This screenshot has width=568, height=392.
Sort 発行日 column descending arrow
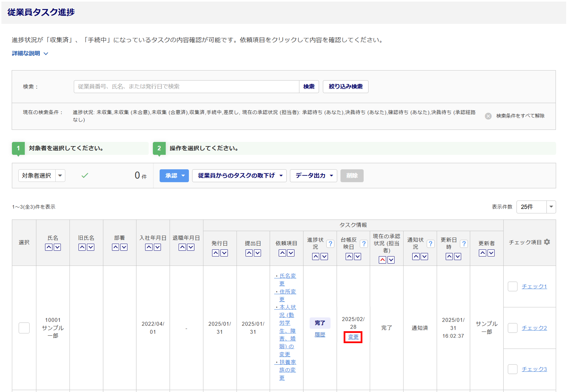coord(224,253)
